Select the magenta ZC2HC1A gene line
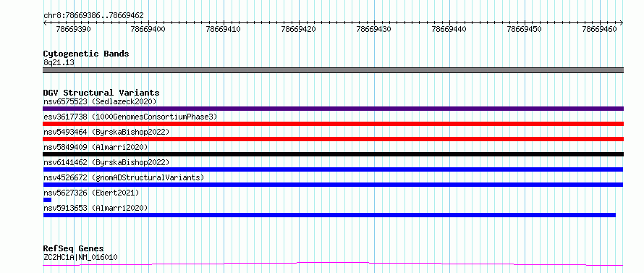This screenshot has width=644, height=273. (x=333, y=264)
